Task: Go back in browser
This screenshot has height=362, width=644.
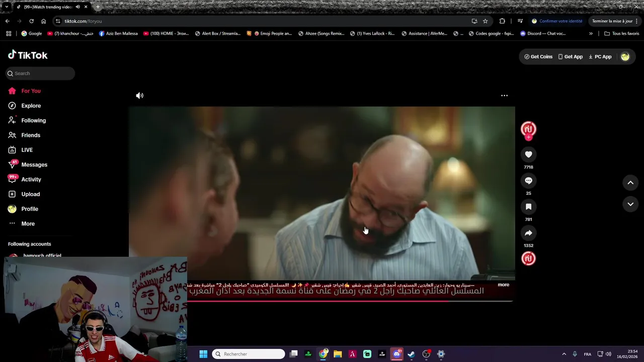Action: point(7,21)
